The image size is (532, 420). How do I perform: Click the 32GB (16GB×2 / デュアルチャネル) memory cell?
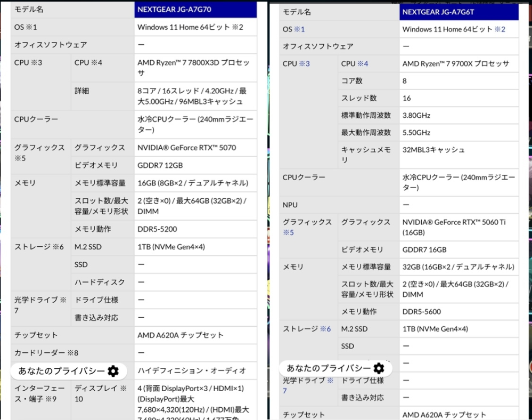(x=459, y=267)
